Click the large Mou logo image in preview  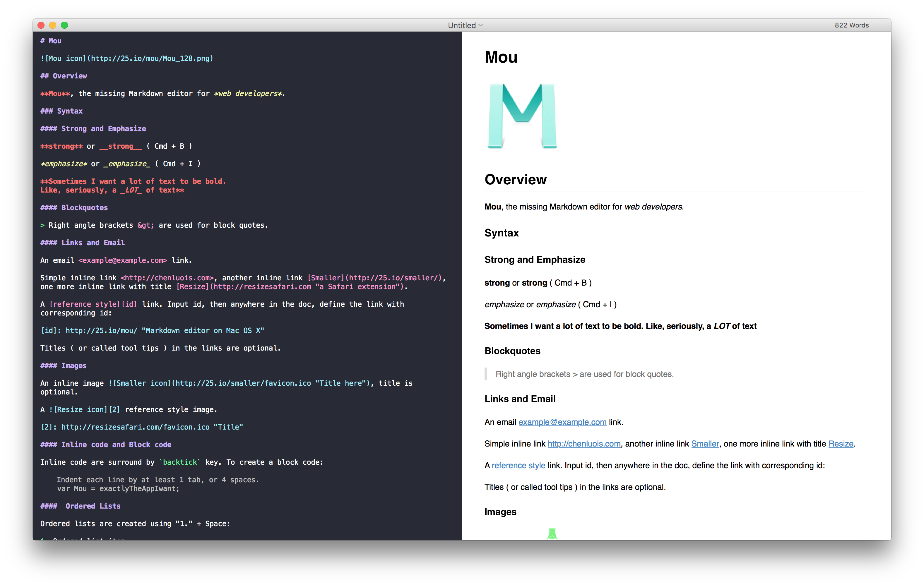coord(522,116)
